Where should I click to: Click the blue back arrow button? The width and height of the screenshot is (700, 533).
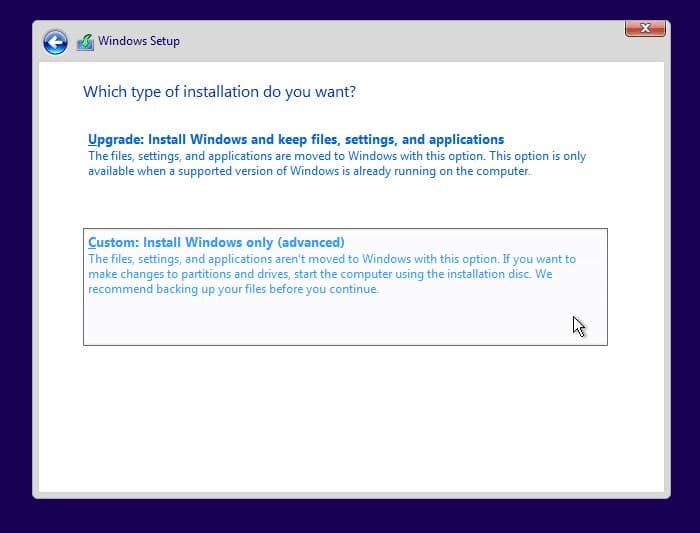pos(55,42)
